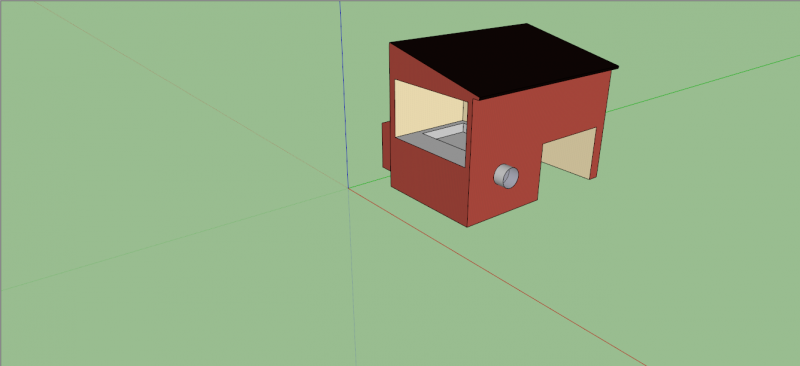Viewport: 800px width, 366px height.
Task: Click the cream wall inside right cutout
Action: tap(569, 152)
